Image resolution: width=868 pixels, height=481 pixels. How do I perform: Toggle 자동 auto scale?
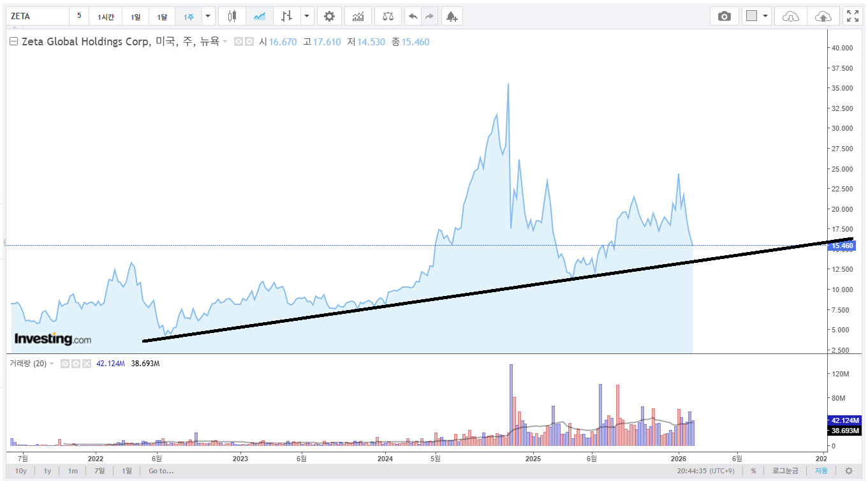[821, 471]
